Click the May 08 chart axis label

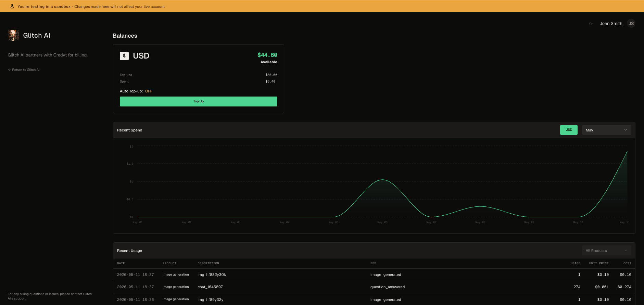point(480,223)
